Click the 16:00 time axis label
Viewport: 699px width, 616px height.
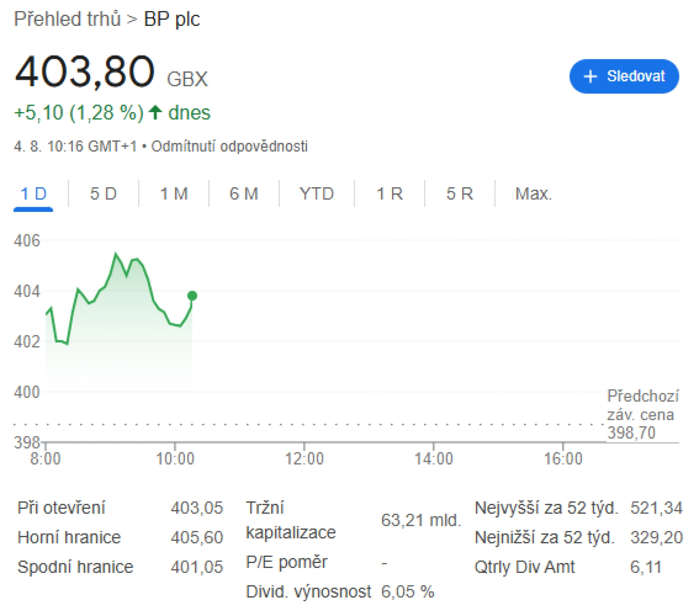563,458
